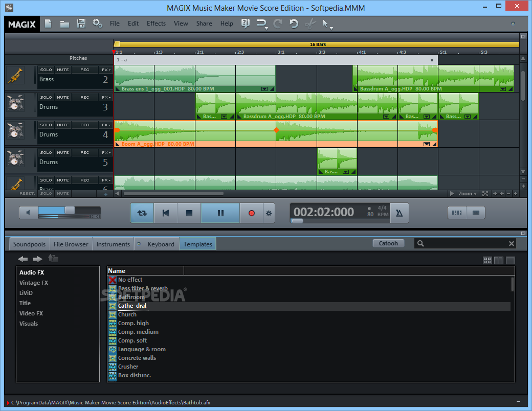Click the redo arrow in top toolbar
532x411 pixels.
pos(278,24)
